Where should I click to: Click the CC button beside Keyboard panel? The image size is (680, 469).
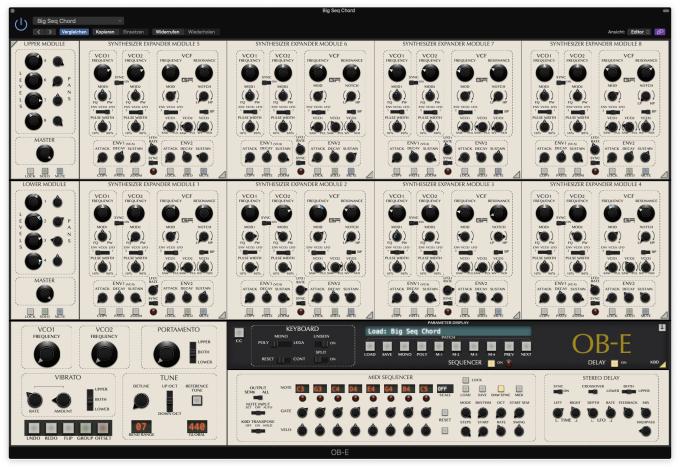[x=239, y=333]
